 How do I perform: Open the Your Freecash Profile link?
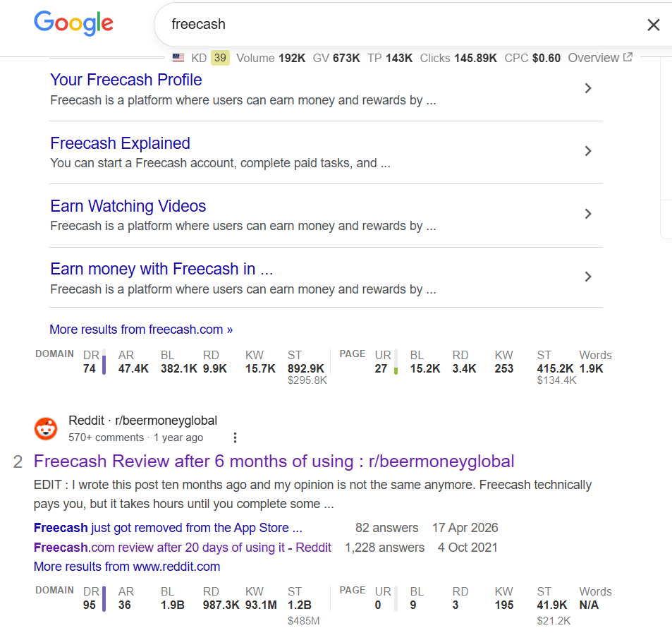click(126, 80)
